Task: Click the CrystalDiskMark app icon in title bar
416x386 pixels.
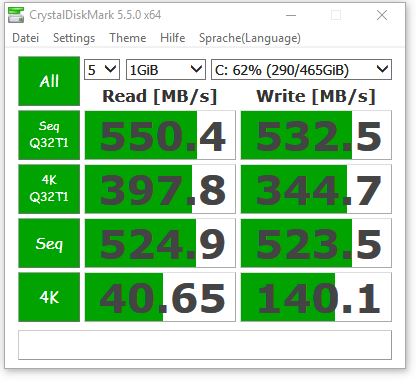Action: pos(16,15)
